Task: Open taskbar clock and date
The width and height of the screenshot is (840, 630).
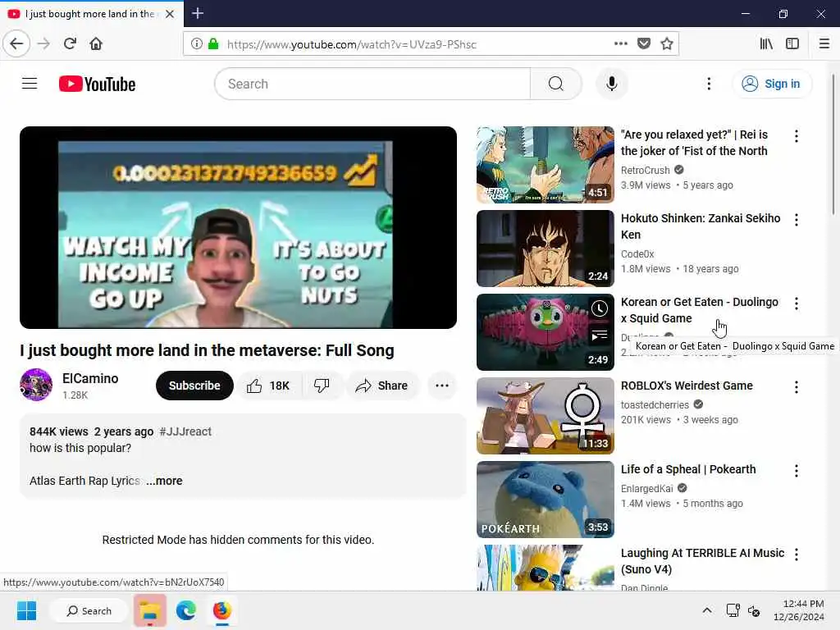Action: pyautogui.click(x=799, y=610)
